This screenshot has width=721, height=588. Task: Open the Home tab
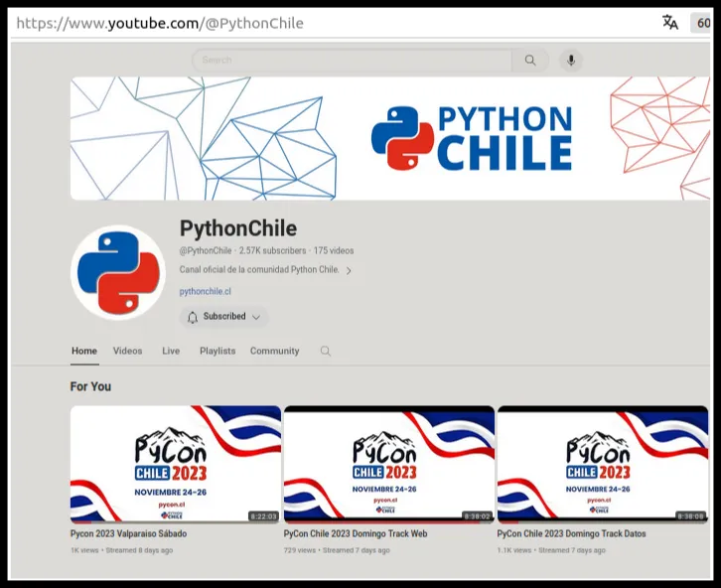point(84,351)
